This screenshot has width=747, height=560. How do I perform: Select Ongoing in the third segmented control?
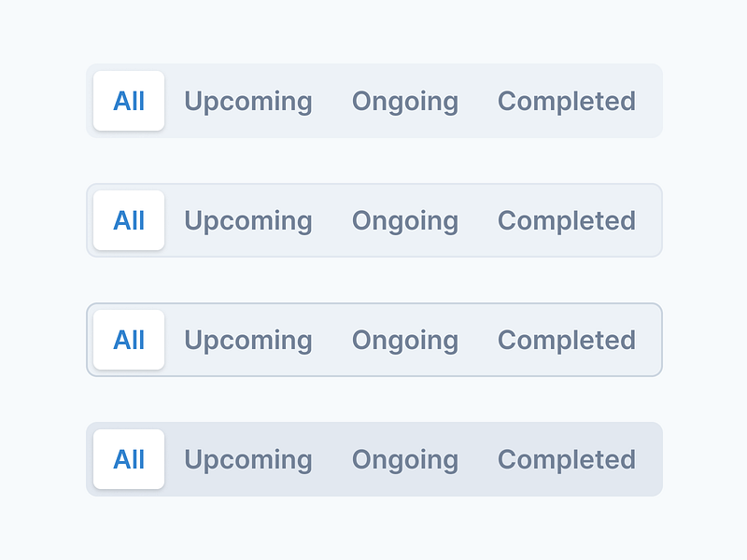[x=405, y=340]
